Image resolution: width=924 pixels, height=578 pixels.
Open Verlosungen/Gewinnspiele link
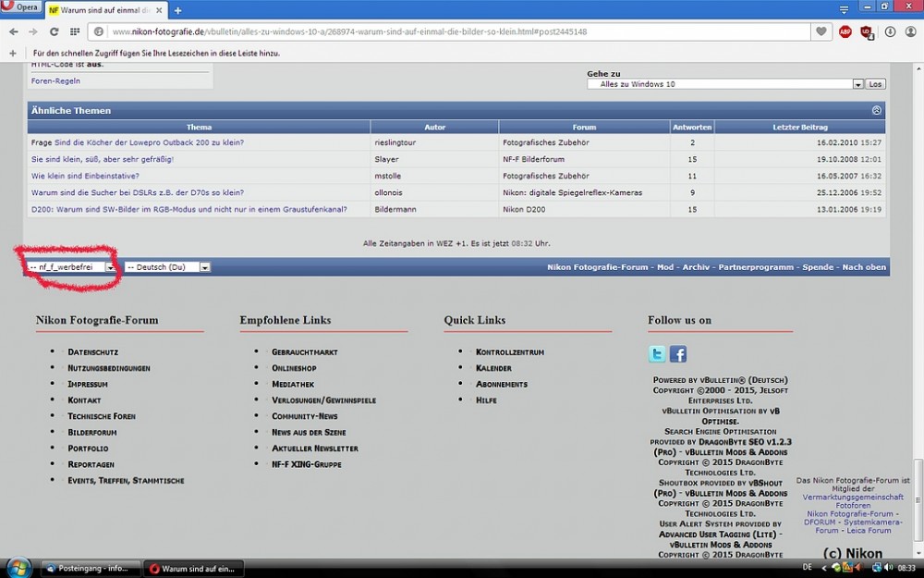pos(323,400)
